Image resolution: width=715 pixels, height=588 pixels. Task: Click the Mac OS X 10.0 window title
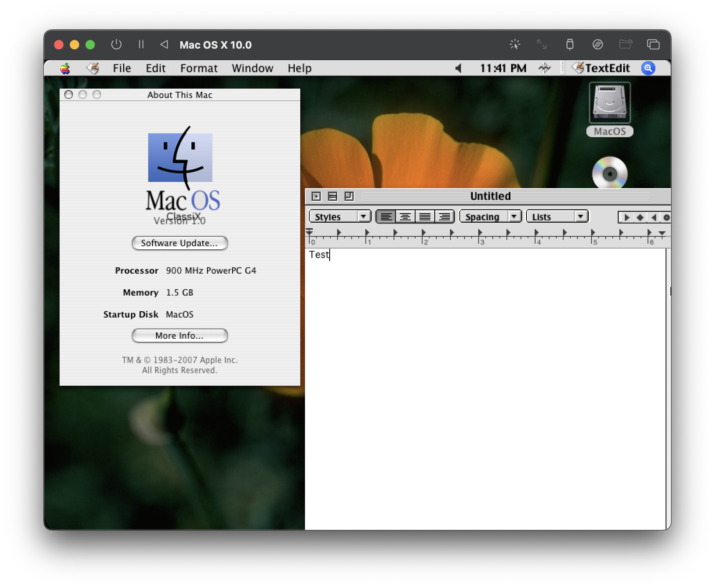(x=216, y=45)
